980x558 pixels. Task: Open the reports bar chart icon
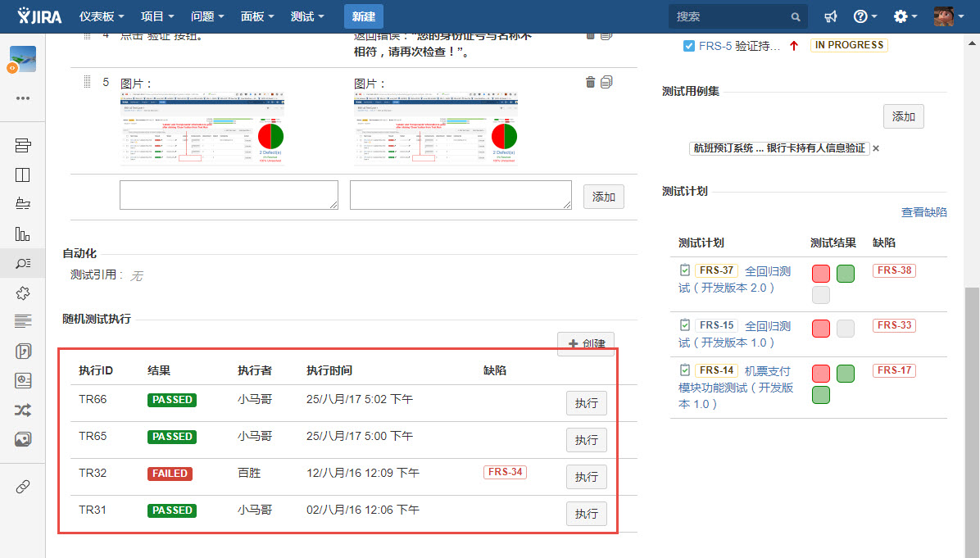(22, 234)
